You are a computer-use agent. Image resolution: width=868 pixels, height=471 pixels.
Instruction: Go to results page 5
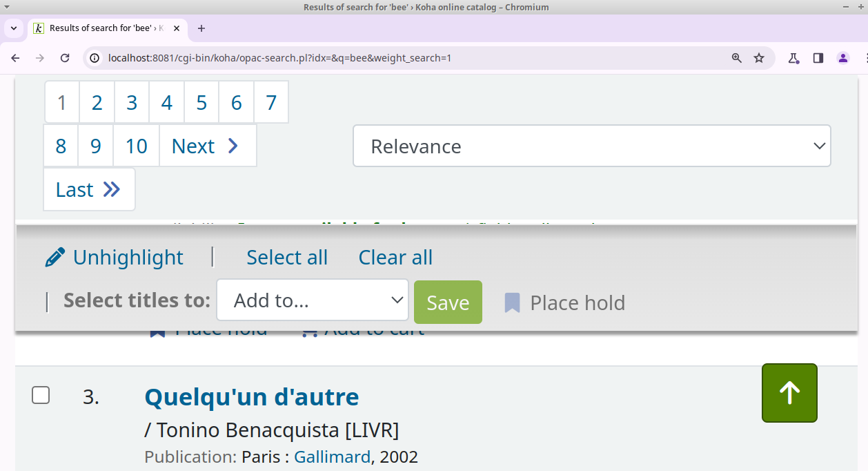(201, 103)
